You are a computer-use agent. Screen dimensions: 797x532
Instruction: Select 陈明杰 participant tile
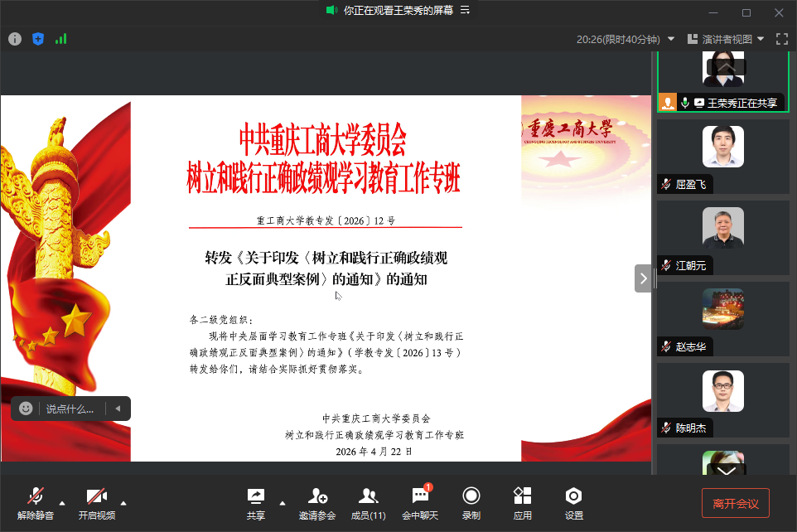coord(722,400)
